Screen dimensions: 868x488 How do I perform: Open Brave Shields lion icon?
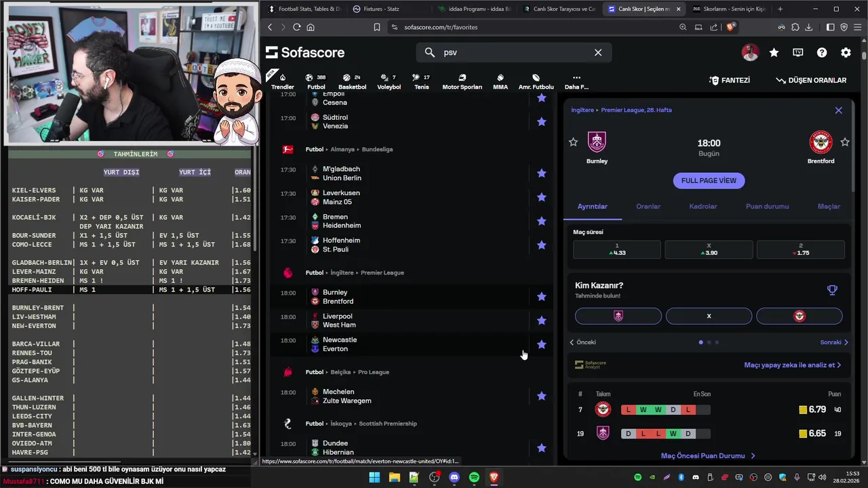coord(730,27)
